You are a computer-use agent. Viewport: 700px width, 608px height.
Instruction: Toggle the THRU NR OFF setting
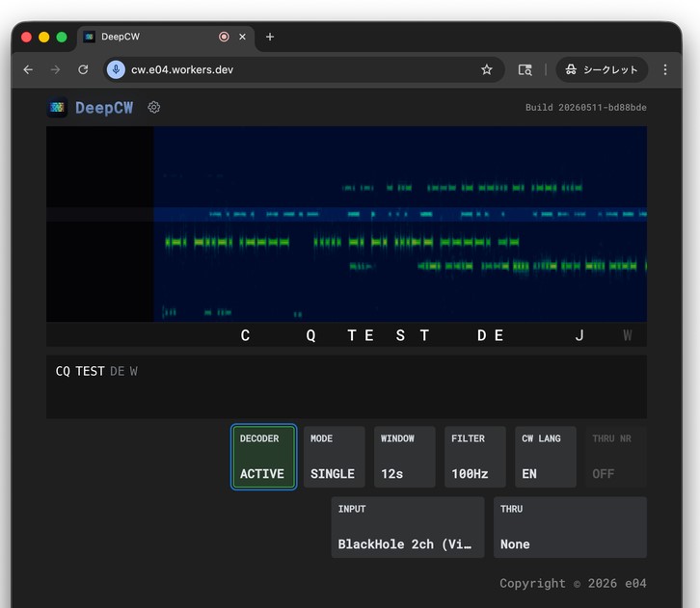616,457
